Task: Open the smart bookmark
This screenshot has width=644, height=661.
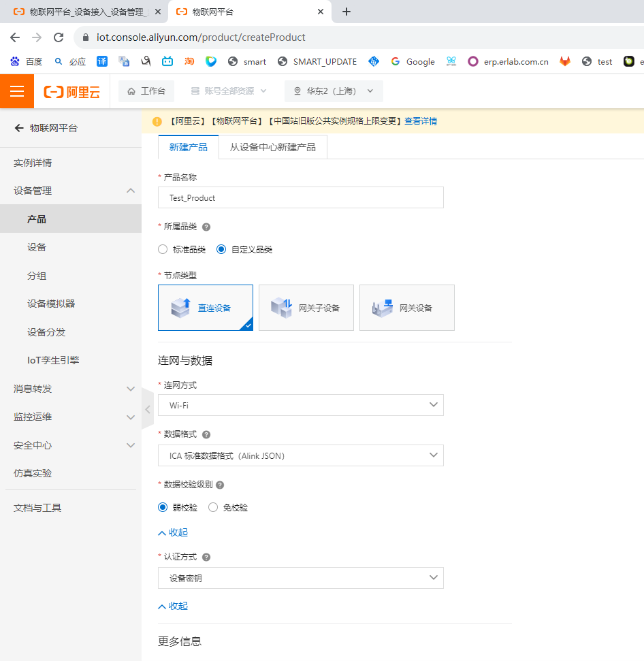Action: click(x=247, y=61)
